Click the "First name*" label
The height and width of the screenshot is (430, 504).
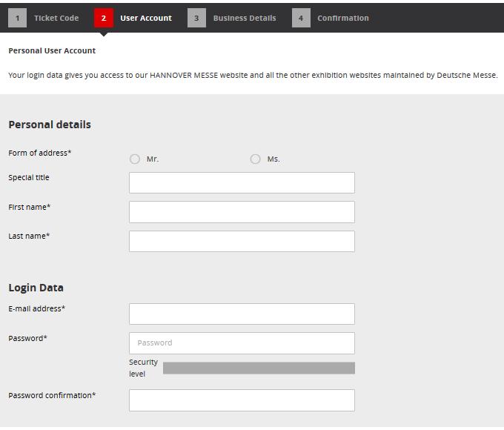(x=29, y=207)
